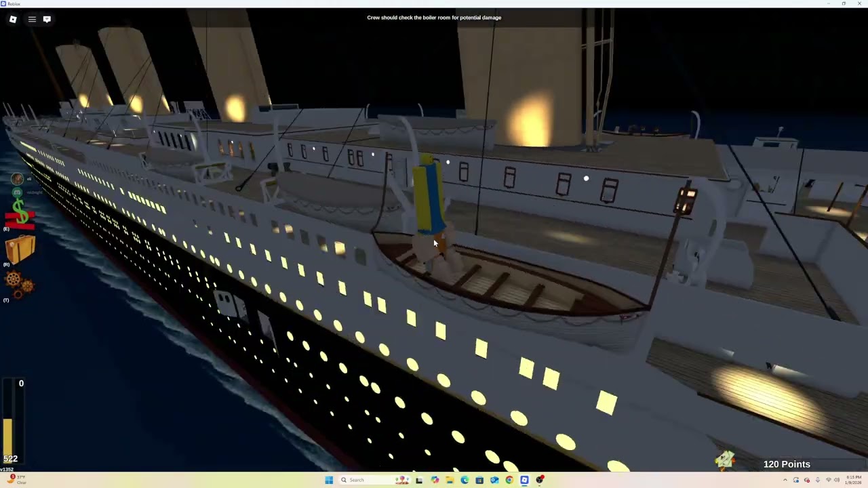This screenshot has width=868, height=488.
Task: Open the recording app icon with red dot
Action: point(540,480)
